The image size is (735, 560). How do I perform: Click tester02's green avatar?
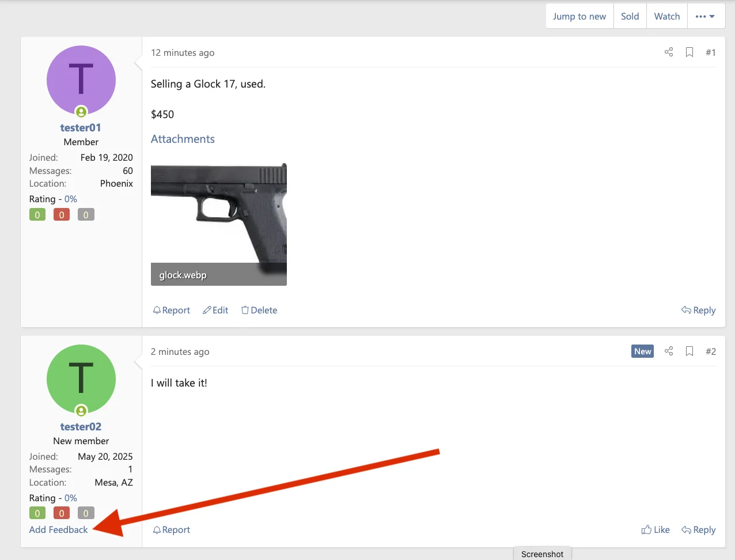81,379
